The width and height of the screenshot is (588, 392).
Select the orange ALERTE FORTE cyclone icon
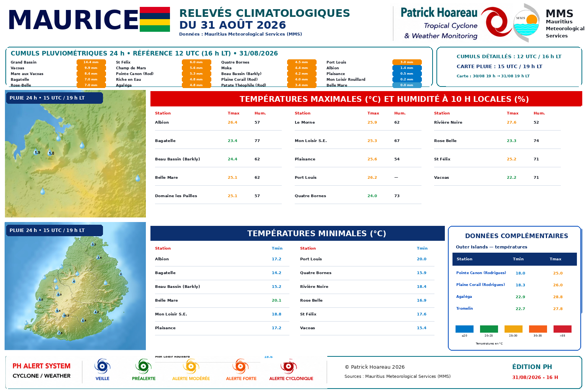coord(241,367)
